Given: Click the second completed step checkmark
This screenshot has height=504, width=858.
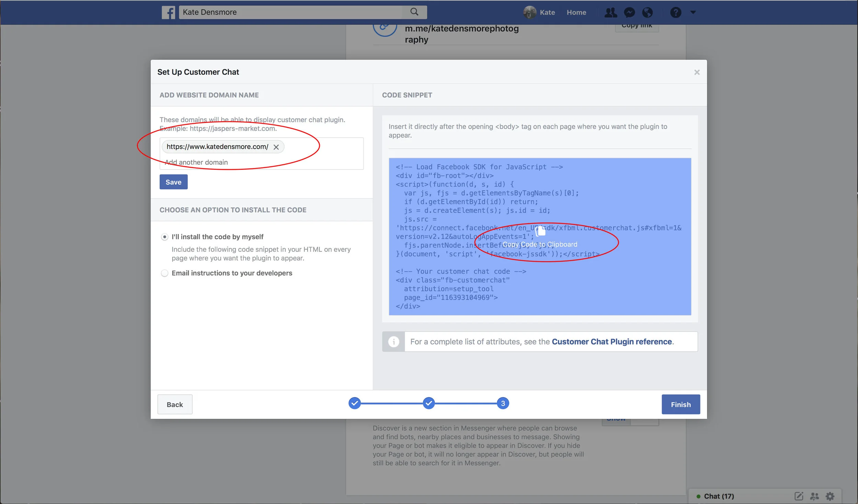Looking at the screenshot, I should coord(429,403).
